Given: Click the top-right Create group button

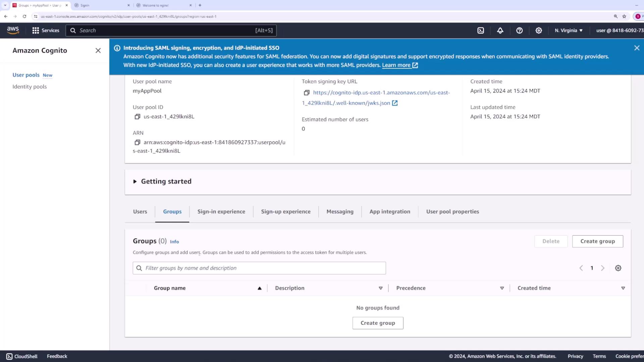Looking at the screenshot, I should [597, 241].
